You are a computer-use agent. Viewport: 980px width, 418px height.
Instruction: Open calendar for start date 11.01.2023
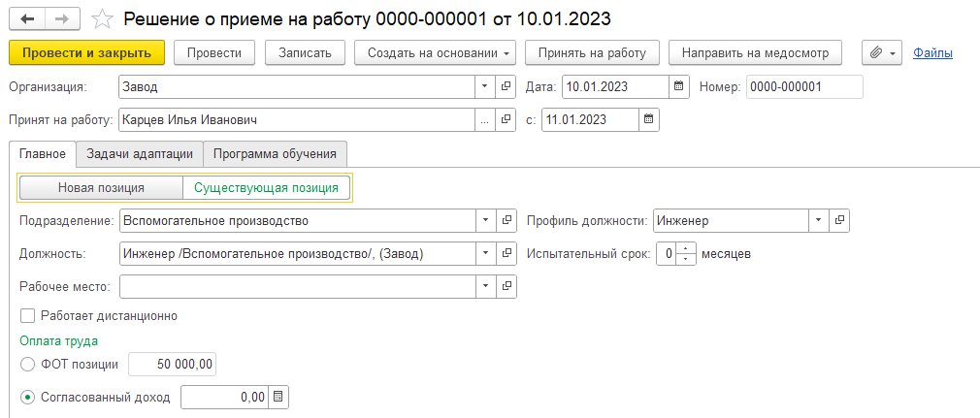(x=649, y=120)
